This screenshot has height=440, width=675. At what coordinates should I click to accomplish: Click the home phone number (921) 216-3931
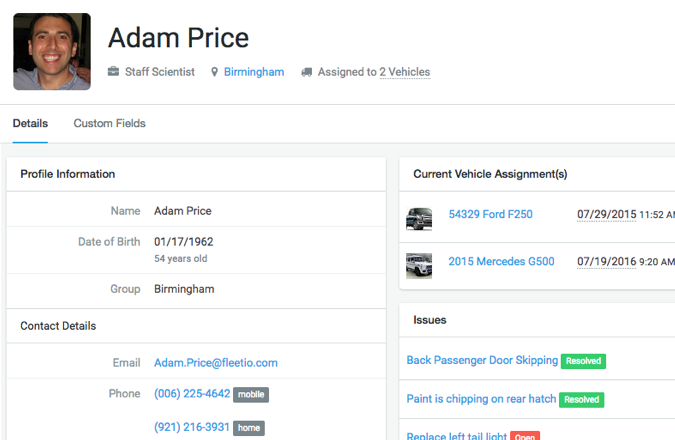192,427
